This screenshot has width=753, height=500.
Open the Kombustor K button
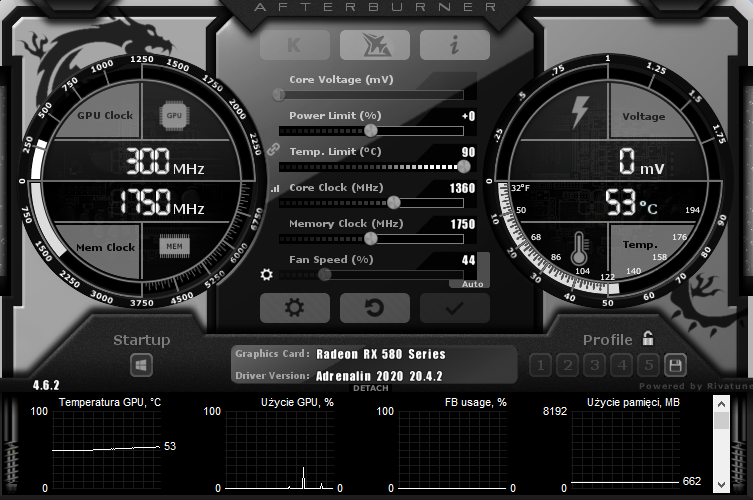tap(295, 45)
